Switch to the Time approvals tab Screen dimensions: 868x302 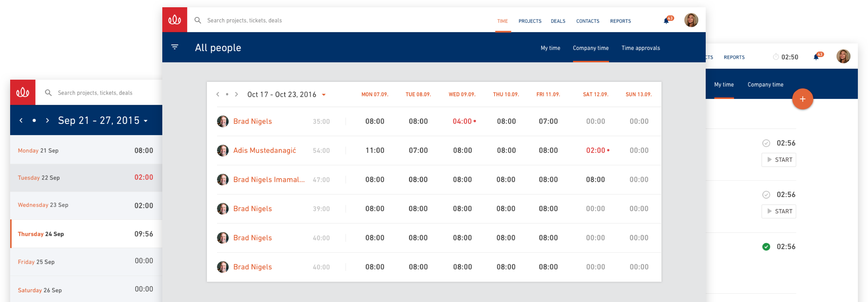640,48
